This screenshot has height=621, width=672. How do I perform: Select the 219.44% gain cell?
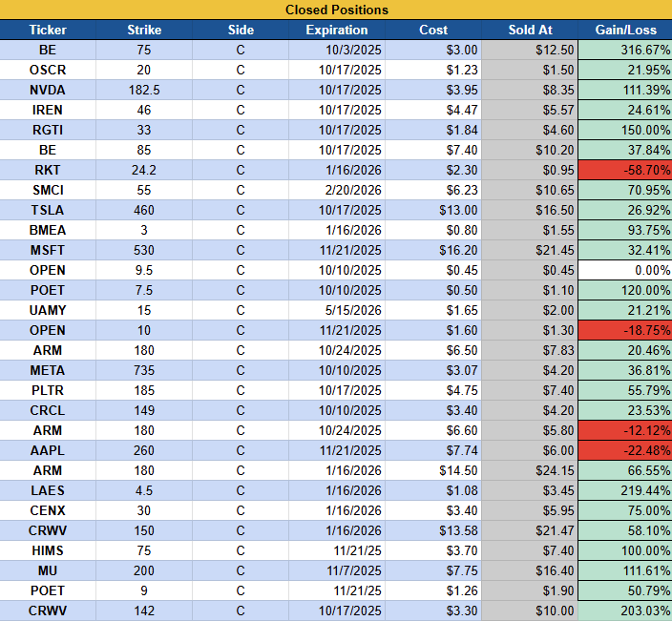pyautogui.click(x=625, y=490)
